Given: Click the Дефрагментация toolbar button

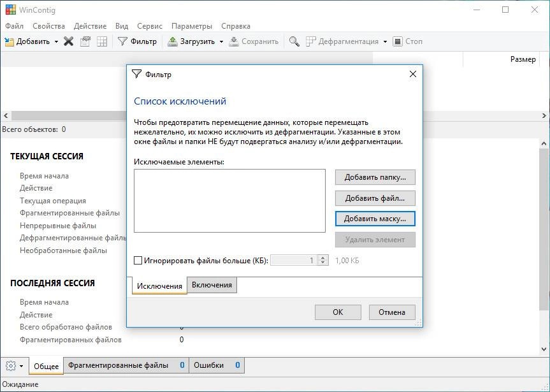Looking at the screenshot, I should (x=342, y=41).
